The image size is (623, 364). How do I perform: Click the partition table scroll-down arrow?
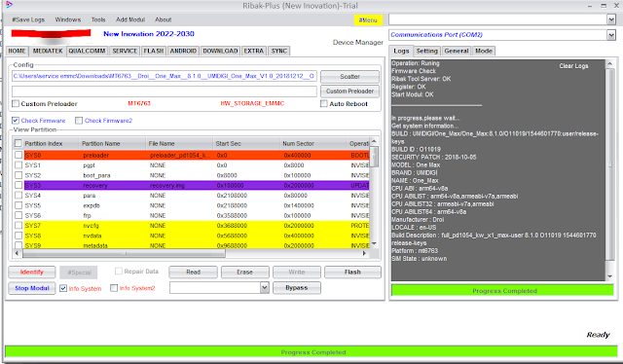tap(374, 244)
